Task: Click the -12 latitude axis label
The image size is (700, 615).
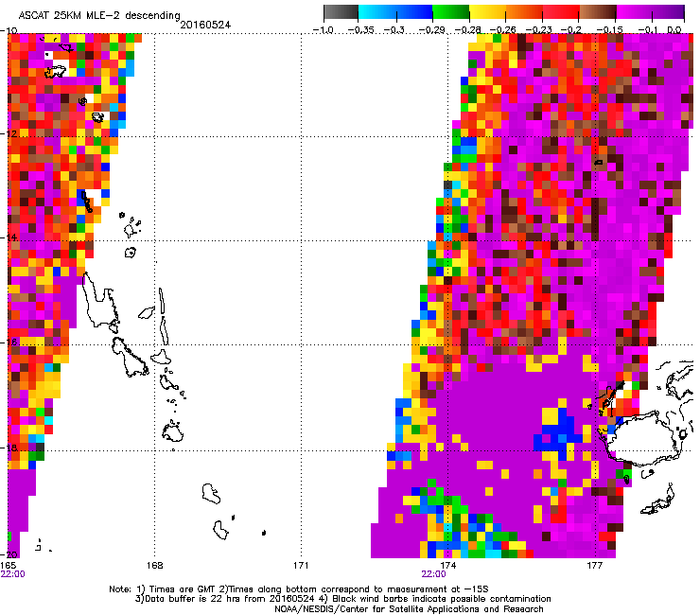Action: pos(9,134)
